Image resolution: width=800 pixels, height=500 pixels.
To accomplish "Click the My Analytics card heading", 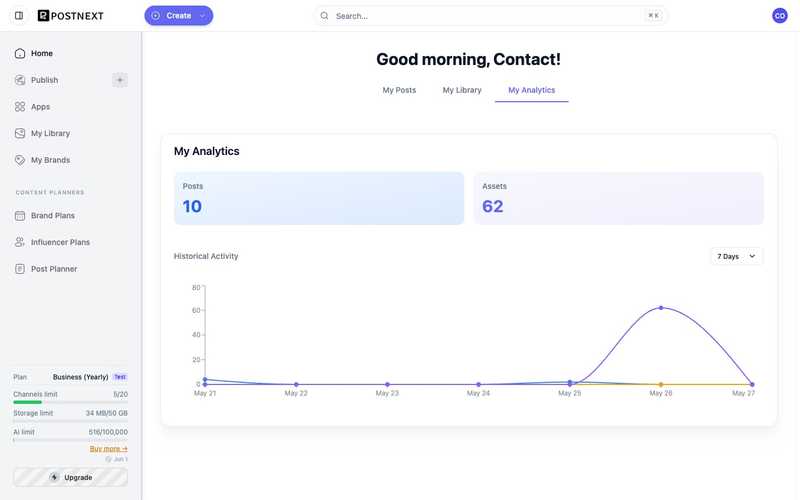I will [x=207, y=152].
